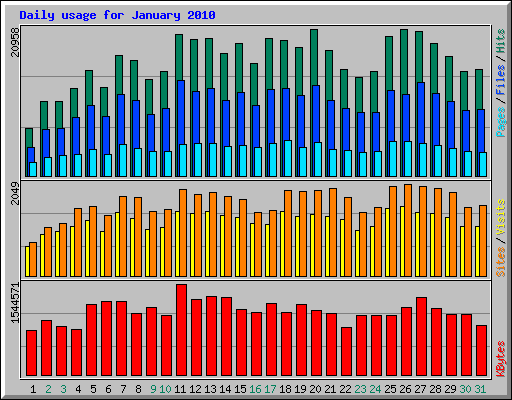The image size is (512, 400).
Task: Click the cyan Pages legend label
Action: pos(501,122)
